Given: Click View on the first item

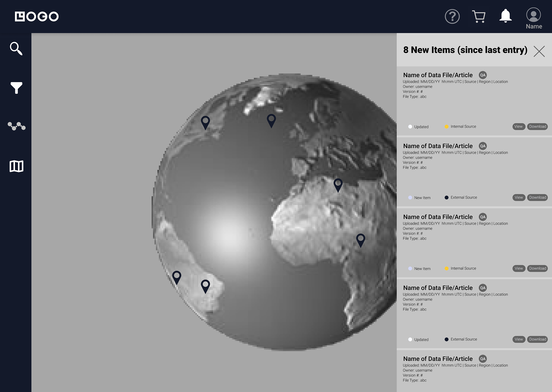Looking at the screenshot, I should (518, 127).
